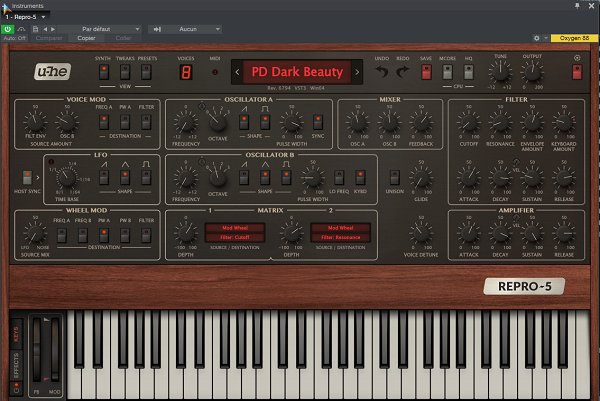This screenshot has width=600, height=401.
Task: Click the LFO sync arrow next to Host Sync
Action: [38, 178]
